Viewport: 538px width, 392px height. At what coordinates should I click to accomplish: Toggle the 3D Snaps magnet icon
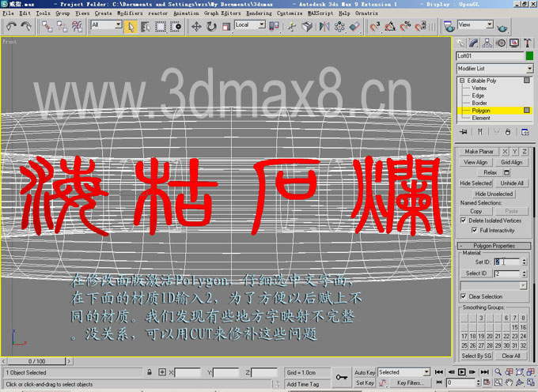[x=375, y=26]
